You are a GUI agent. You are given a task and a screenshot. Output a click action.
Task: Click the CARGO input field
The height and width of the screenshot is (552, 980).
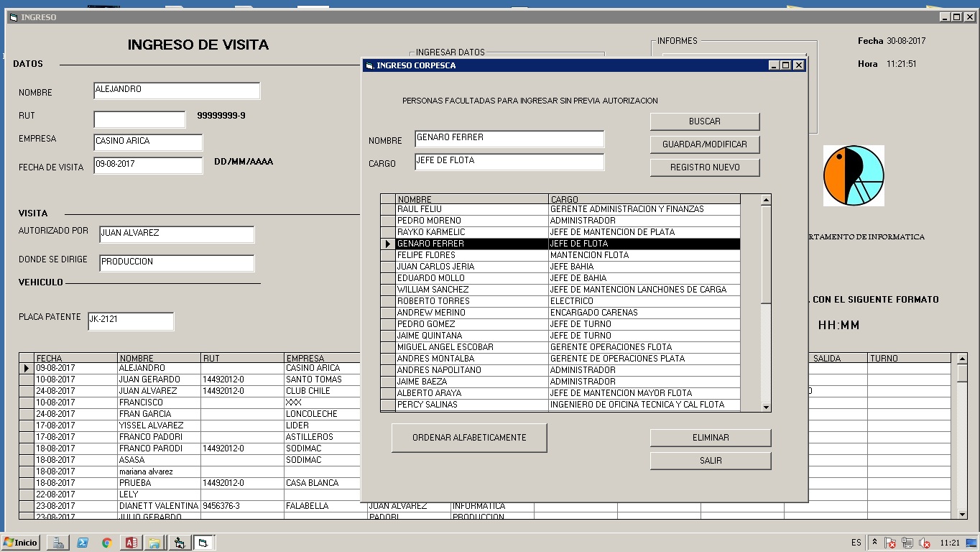509,162
